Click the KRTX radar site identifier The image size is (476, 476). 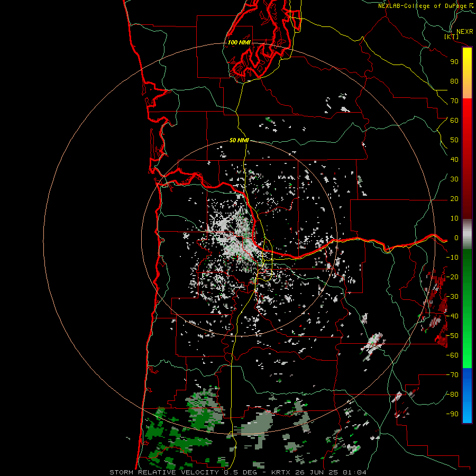[281, 472]
